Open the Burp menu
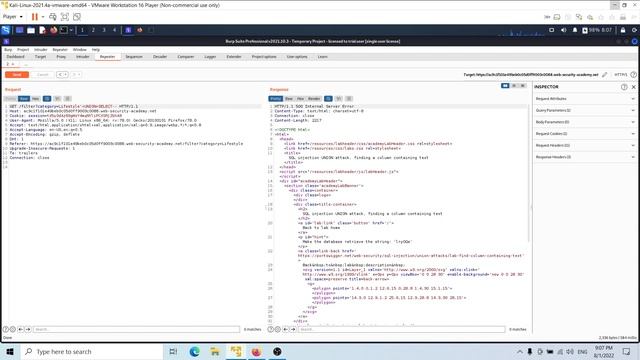 point(8,49)
